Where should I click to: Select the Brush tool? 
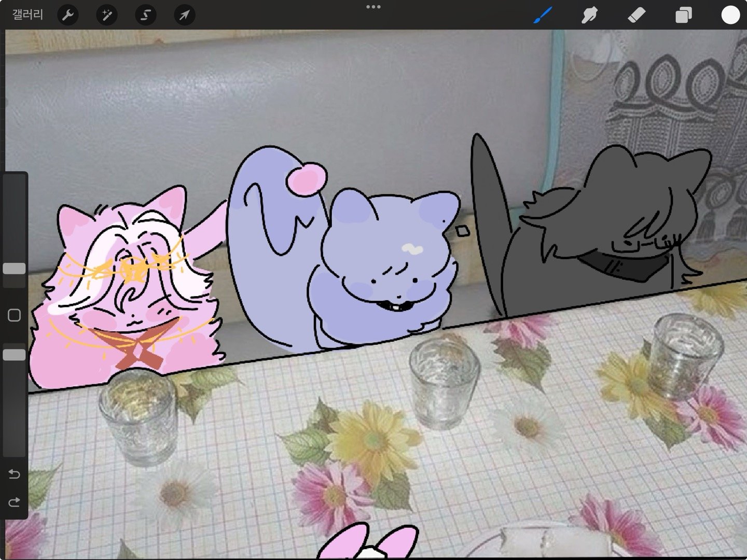coord(543,15)
